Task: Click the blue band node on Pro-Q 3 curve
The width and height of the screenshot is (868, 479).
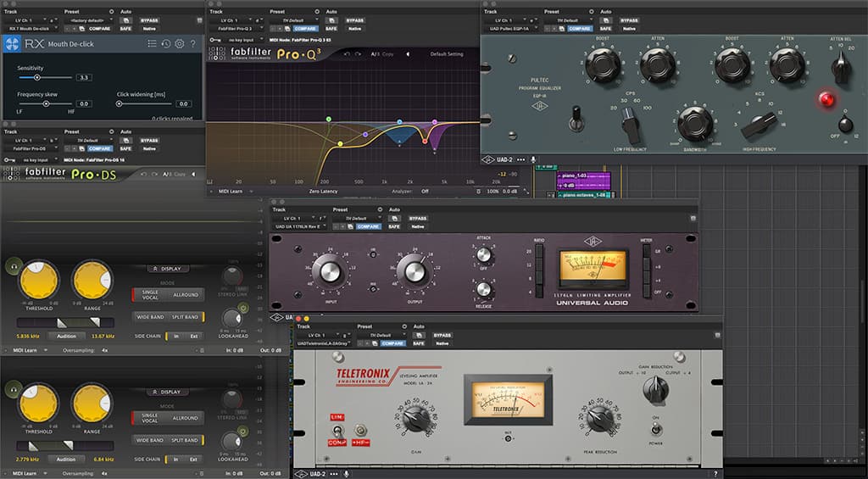Action: [x=400, y=121]
